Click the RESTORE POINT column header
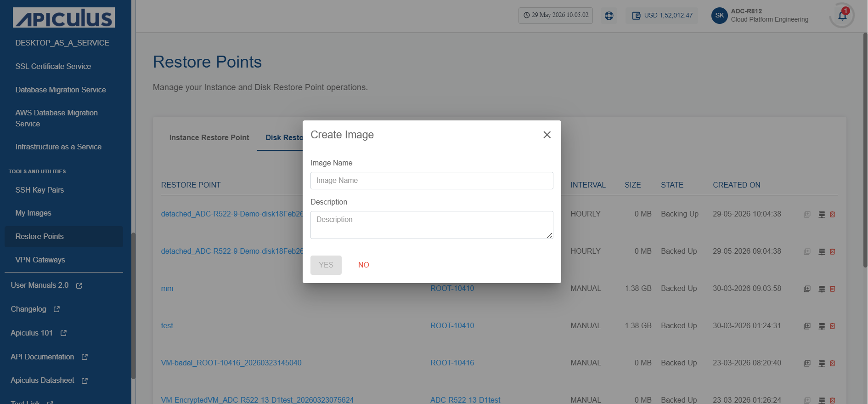The image size is (868, 404). [191, 185]
